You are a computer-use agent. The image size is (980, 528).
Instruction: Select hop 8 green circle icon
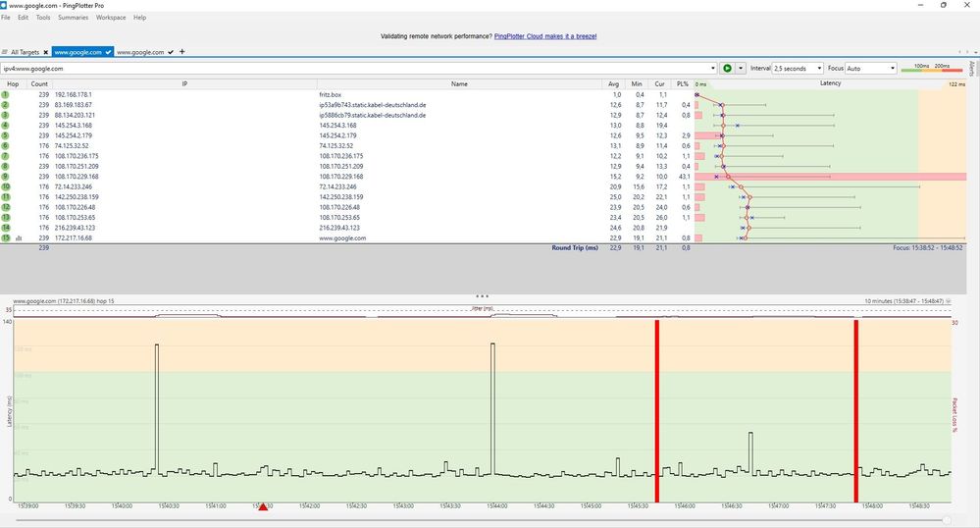point(6,167)
